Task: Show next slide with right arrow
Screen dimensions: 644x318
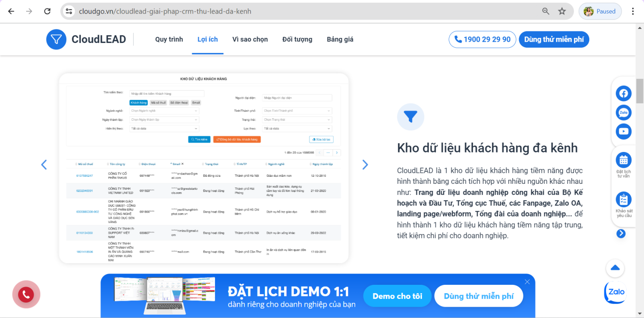Action: tap(365, 165)
